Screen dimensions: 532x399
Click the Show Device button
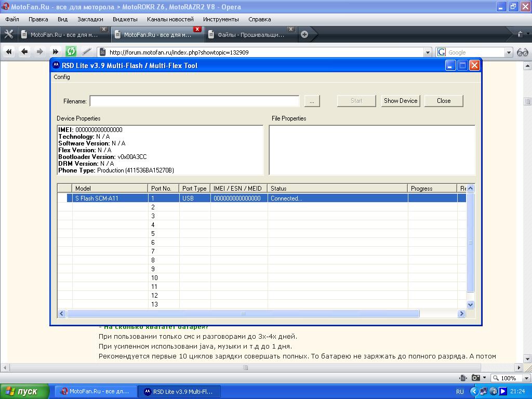[x=401, y=101]
